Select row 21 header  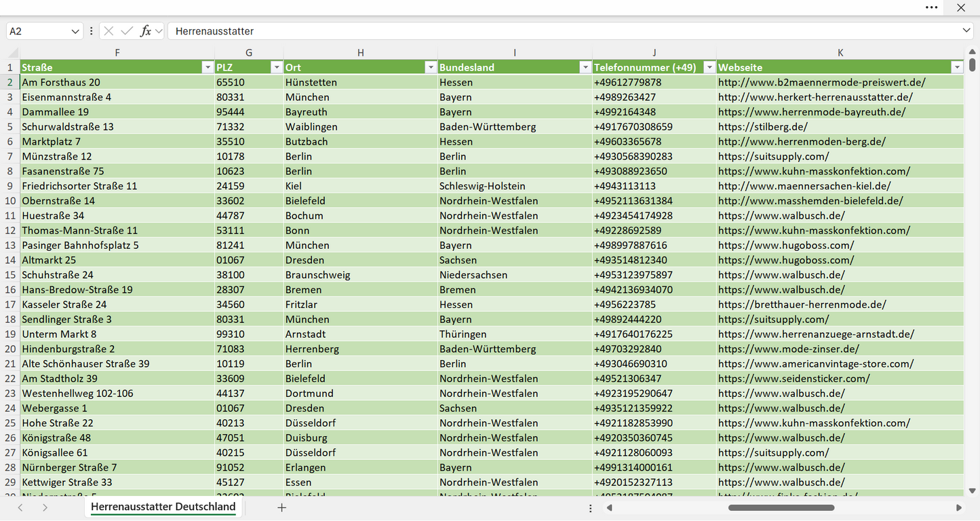[x=10, y=364]
